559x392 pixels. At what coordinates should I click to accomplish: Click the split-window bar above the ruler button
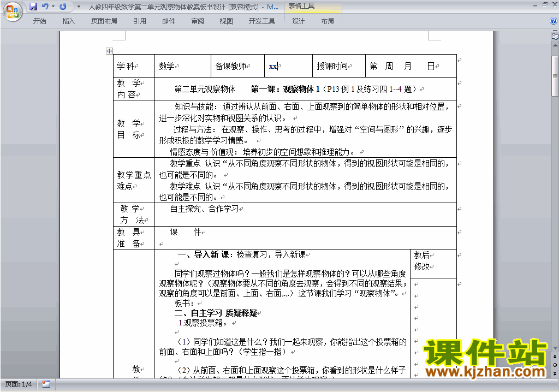555,31
